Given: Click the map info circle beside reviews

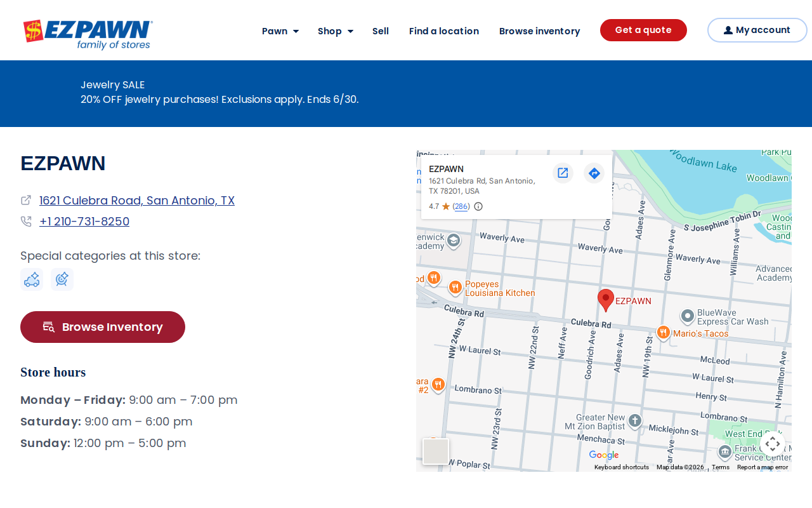Looking at the screenshot, I should pyautogui.click(x=478, y=206).
